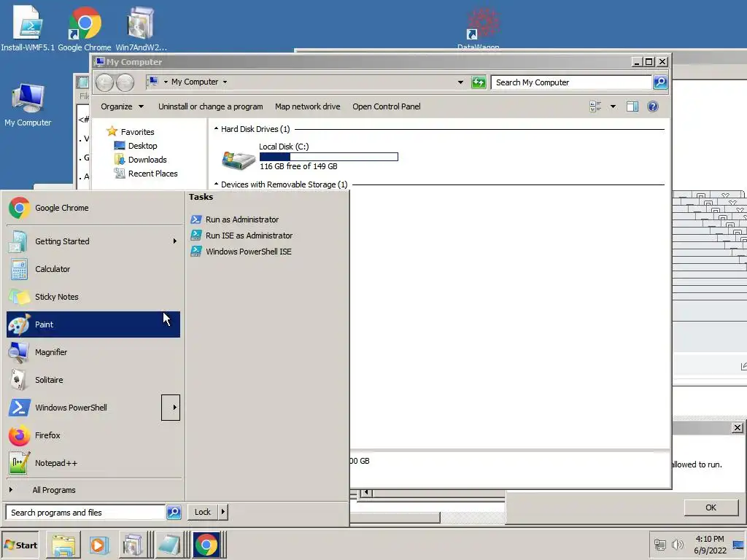Click the volume speaker tray icon
This screenshot has height=560, width=747.
[677, 545]
